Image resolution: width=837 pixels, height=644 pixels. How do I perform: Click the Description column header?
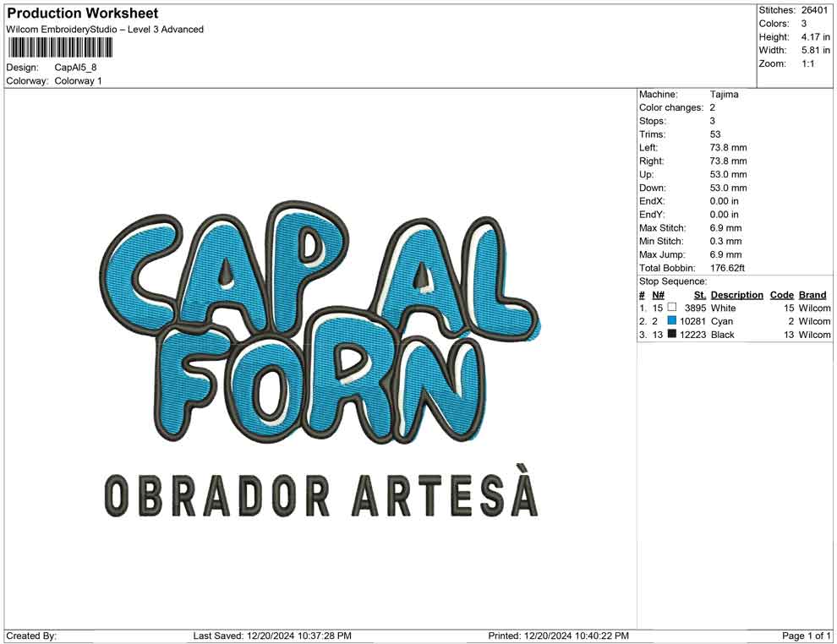click(x=736, y=294)
